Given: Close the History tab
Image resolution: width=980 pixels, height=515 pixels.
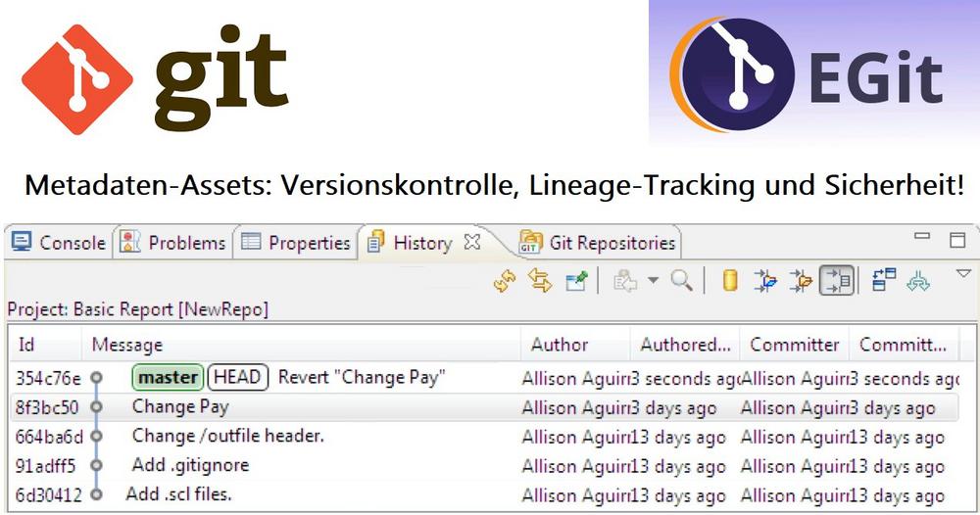Looking at the screenshot, I should [x=472, y=242].
